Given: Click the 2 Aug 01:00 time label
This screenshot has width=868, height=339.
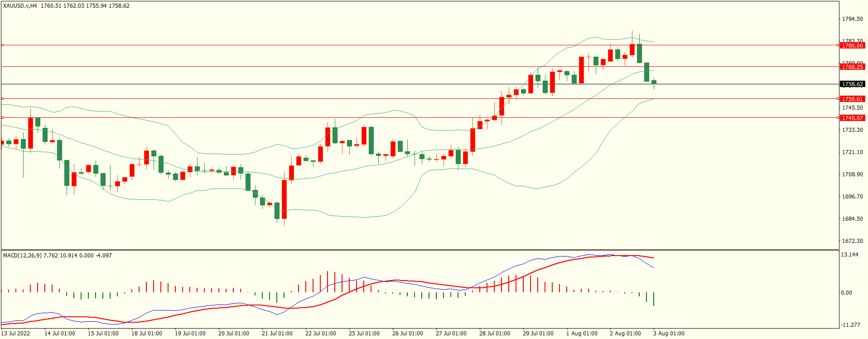Looking at the screenshot, I should coord(625,334).
